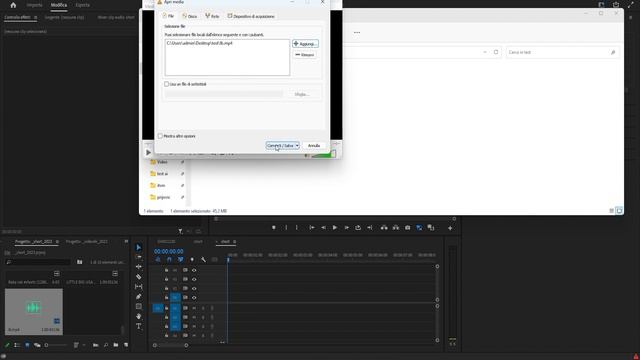Screen dimensions: 640x360
Task: Select the file path in VLC list
Action: (200, 43)
